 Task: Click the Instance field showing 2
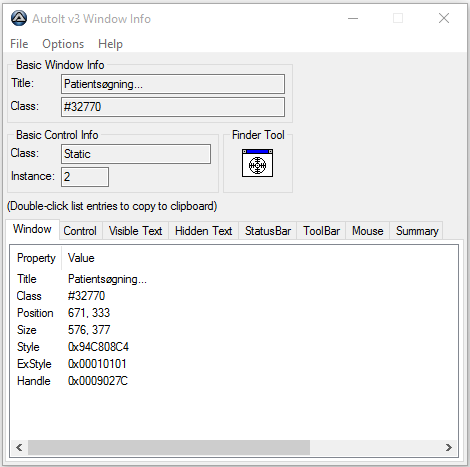(85, 177)
